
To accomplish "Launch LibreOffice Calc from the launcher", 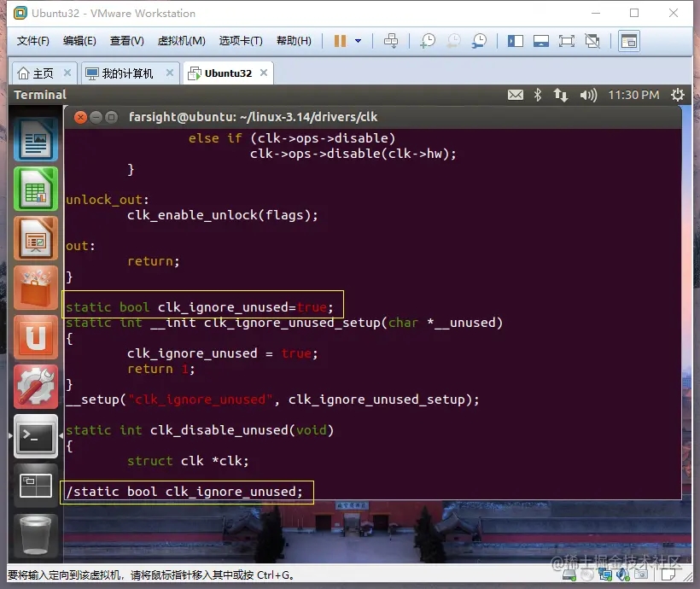I will pos(36,189).
